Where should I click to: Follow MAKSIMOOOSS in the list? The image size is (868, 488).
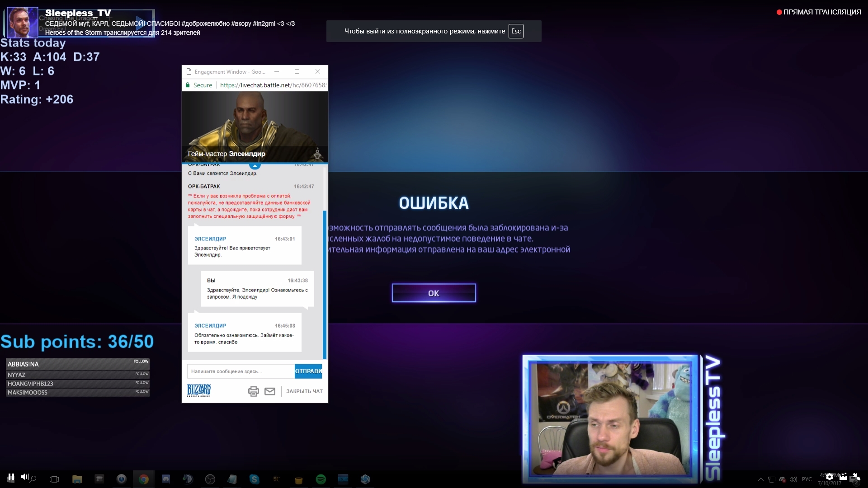click(x=142, y=391)
